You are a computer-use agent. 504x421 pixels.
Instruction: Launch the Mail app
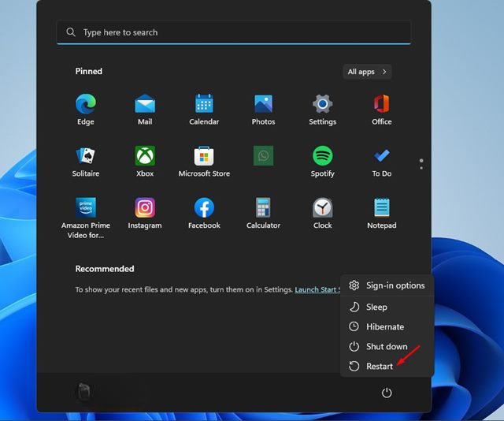point(145,110)
